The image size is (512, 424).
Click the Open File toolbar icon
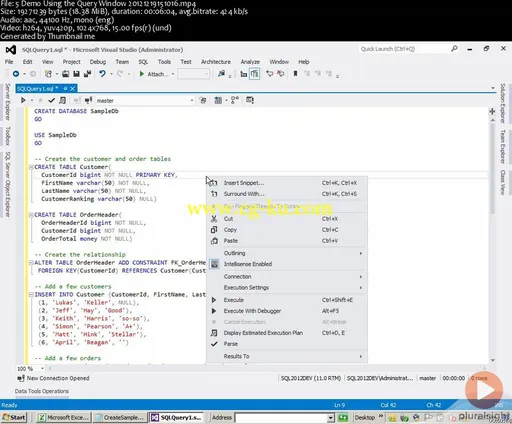click(x=66, y=74)
